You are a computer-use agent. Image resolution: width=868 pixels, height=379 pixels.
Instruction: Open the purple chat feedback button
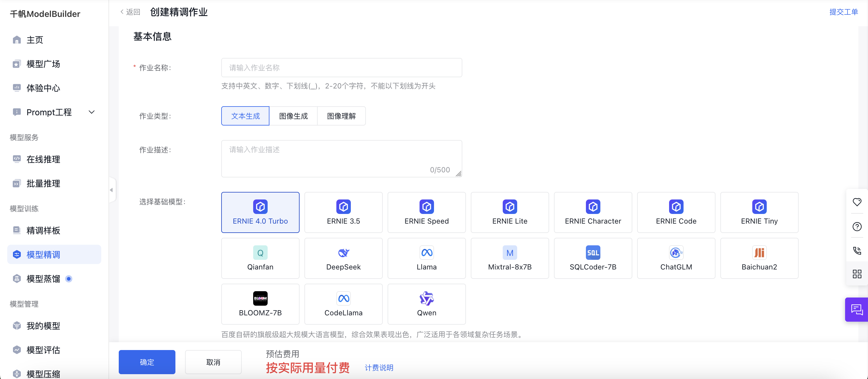[x=856, y=310]
